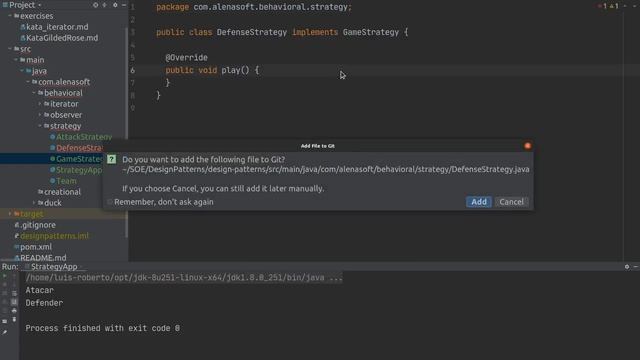
Task: Click Cancel in the Git dialog
Action: pos(511,202)
